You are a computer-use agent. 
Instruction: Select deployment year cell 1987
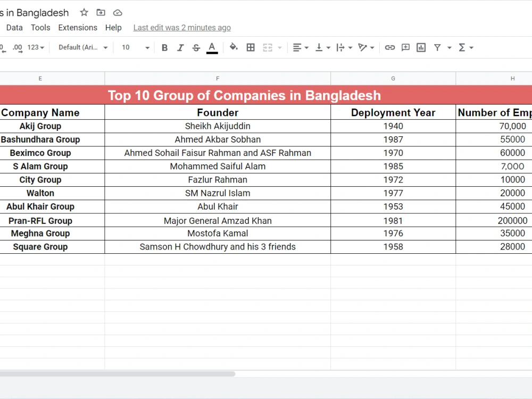click(x=393, y=139)
